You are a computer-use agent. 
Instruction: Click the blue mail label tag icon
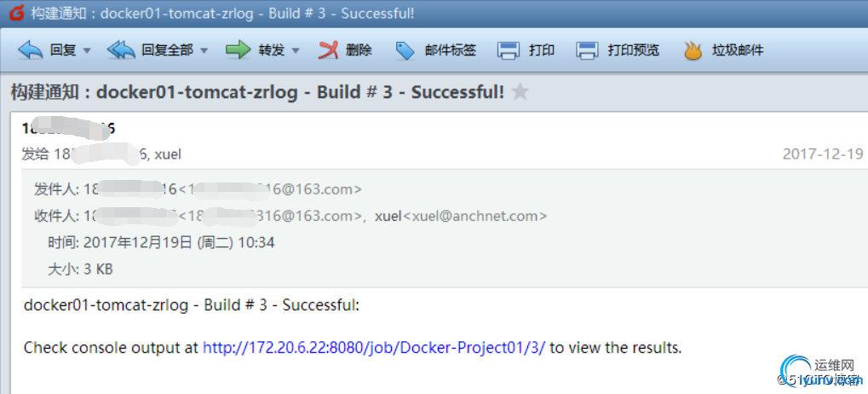(405, 50)
